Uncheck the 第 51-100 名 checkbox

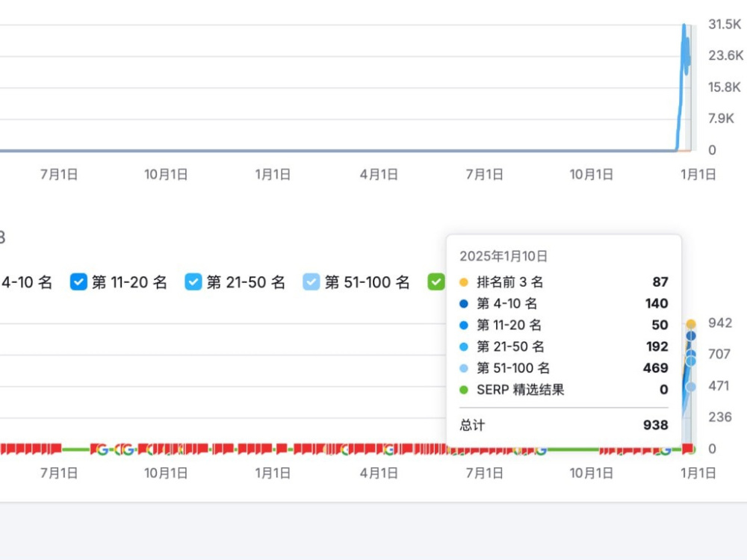311,282
